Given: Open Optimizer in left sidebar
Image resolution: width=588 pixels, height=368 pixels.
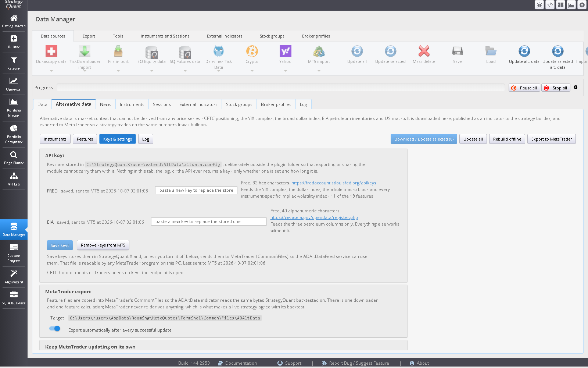Looking at the screenshot, I should click(14, 84).
